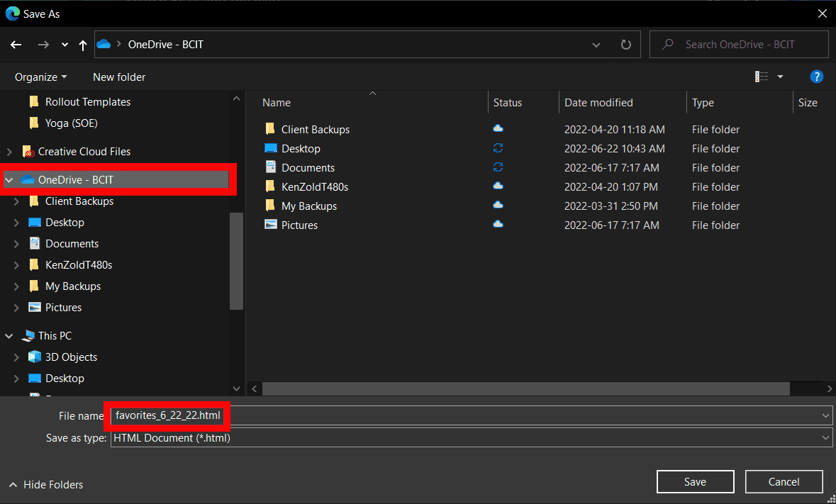The width and height of the screenshot is (836, 504).
Task: Expand Pictures in the tree
Action: click(16, 308)
